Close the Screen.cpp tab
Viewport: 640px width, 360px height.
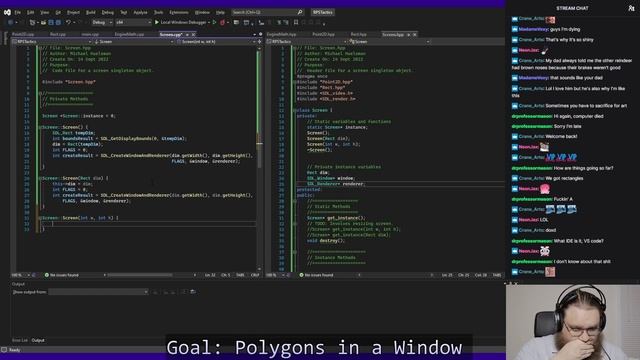(193, 35)
